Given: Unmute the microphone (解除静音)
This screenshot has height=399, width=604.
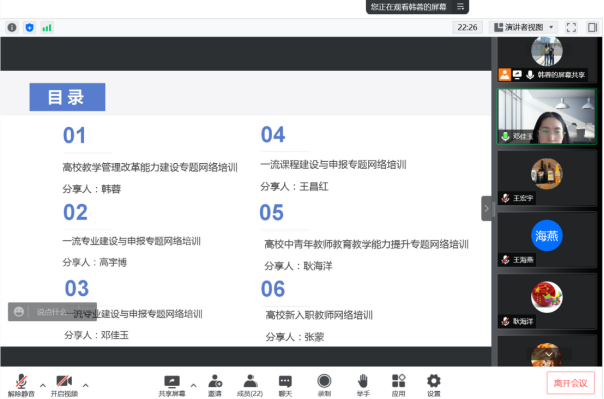Looking at the screenshot, I should coord(21,385).
